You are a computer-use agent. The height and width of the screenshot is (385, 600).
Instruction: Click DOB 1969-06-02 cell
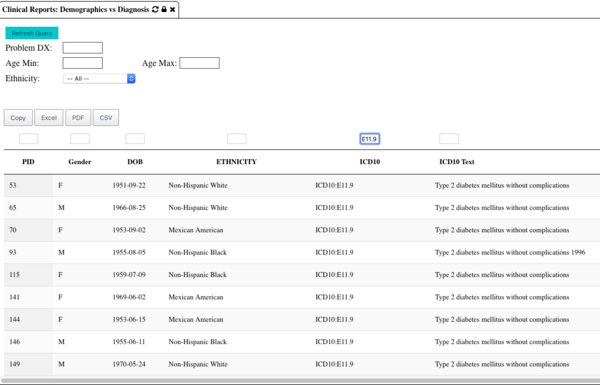coord(129,297)
